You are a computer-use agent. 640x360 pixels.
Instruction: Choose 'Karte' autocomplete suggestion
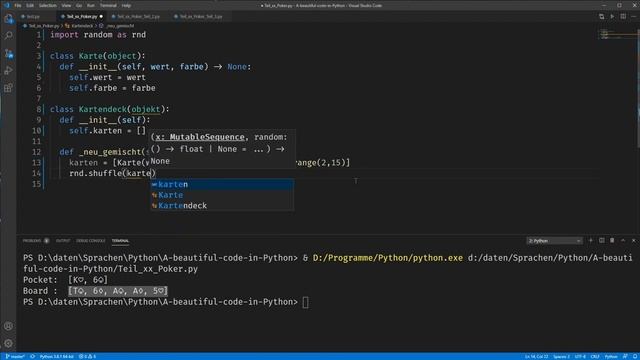tap(222, 195)
